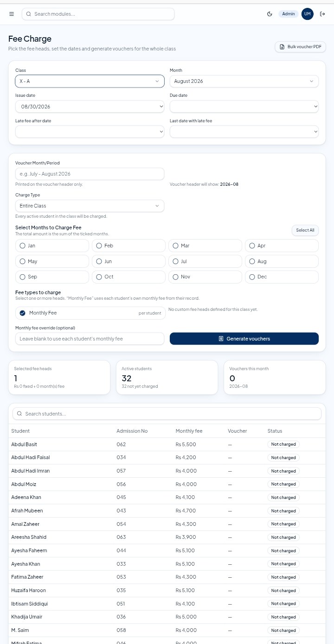Click student name Afrah Mubeen
Image resolution: width=334 pixels, height=644 pixels.
[x=27, y=511]
